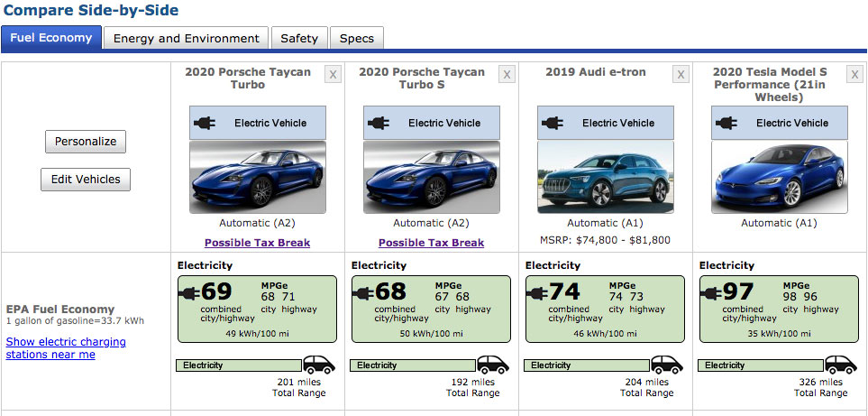
Task: Click the car range icon for Taycan Turbo S
Action: coord(492,365)
